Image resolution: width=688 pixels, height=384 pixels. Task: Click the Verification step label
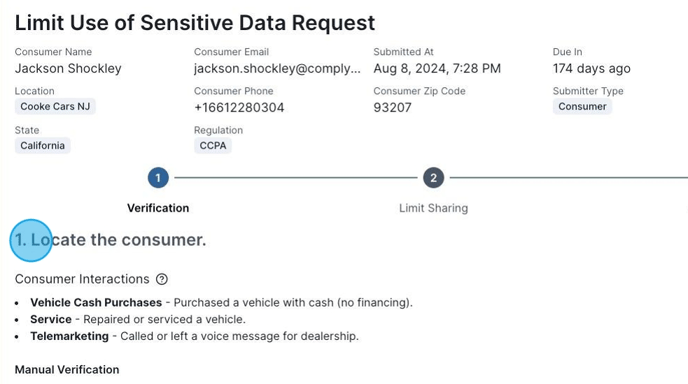(158, 208)
